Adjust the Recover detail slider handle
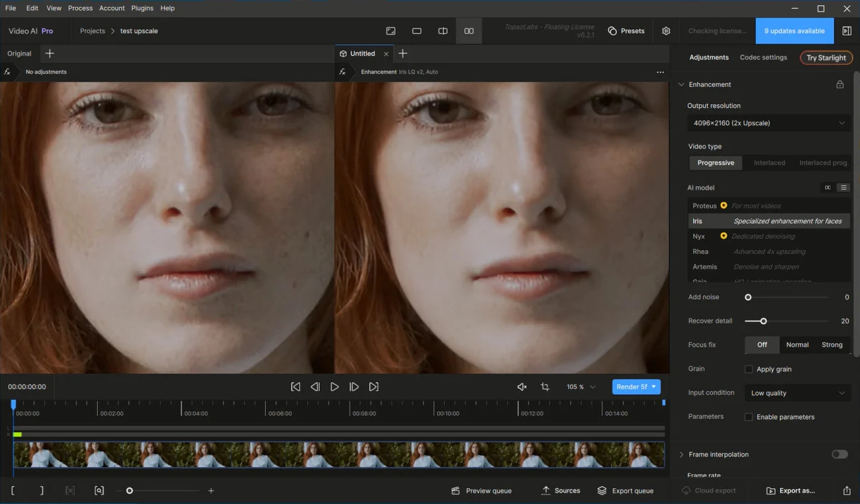Image resolution: width=860 pixels, height=504 pixels. click(763, 321)
